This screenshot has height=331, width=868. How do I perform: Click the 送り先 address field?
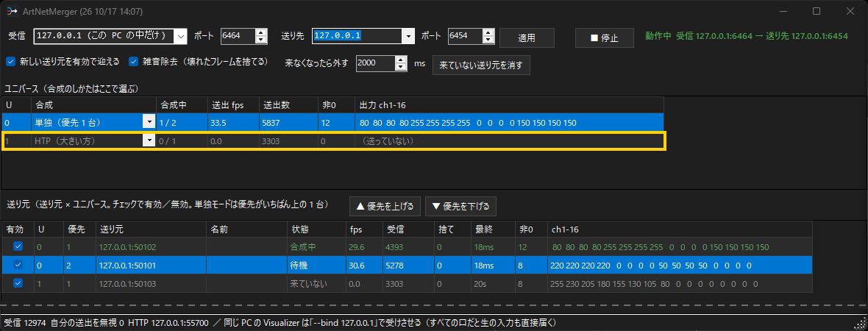point(357,37)
